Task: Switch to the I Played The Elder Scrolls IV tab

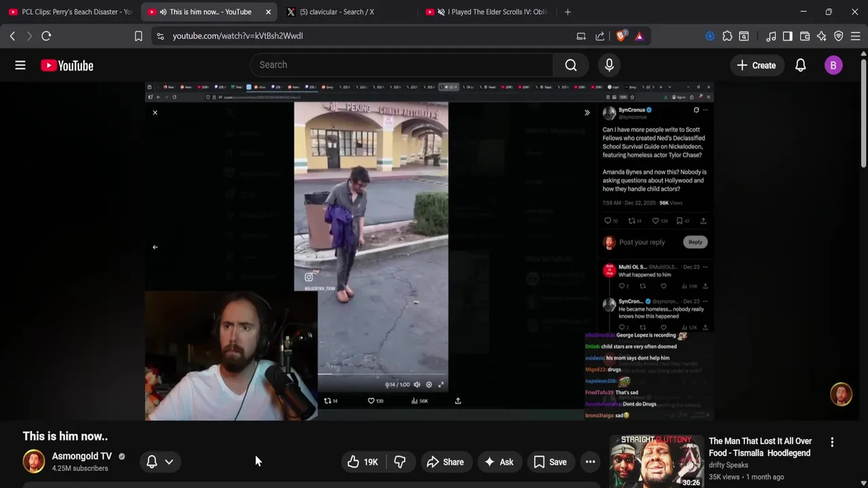Action: tap(488, 12)
